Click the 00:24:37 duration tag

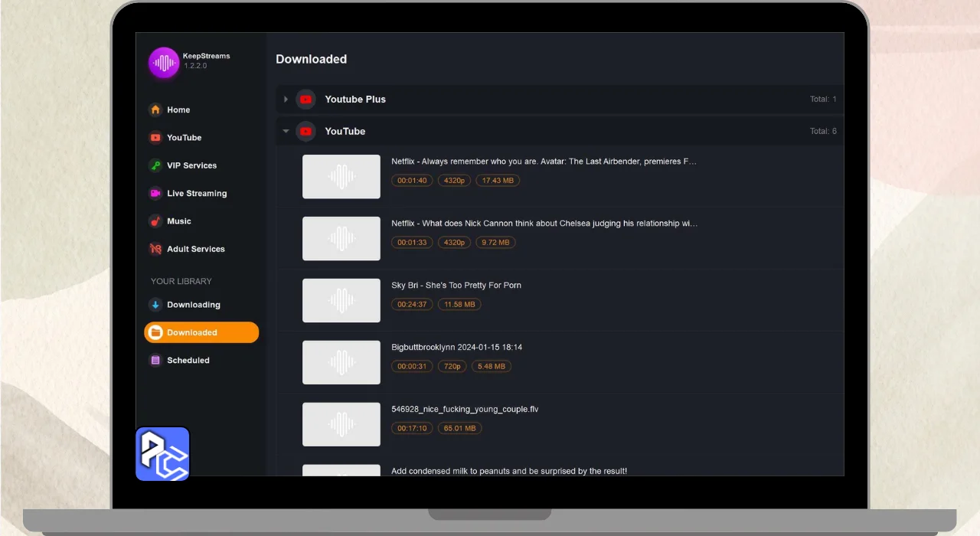point(412,304)
